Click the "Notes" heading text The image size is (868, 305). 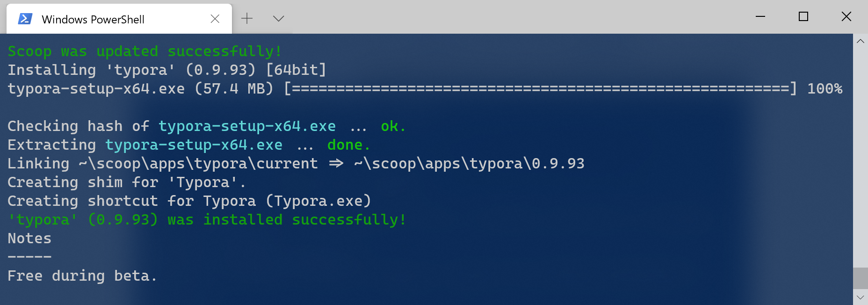[x=29, y=239]
